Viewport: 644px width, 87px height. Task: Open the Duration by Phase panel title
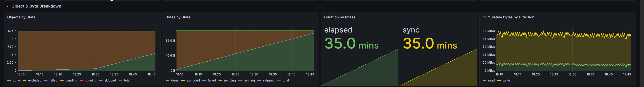[339, 17]
